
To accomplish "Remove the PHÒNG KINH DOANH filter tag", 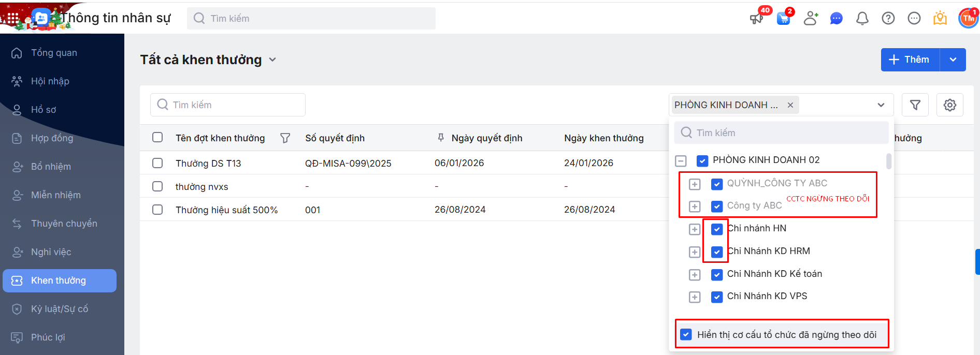I will tap(790, 105).
